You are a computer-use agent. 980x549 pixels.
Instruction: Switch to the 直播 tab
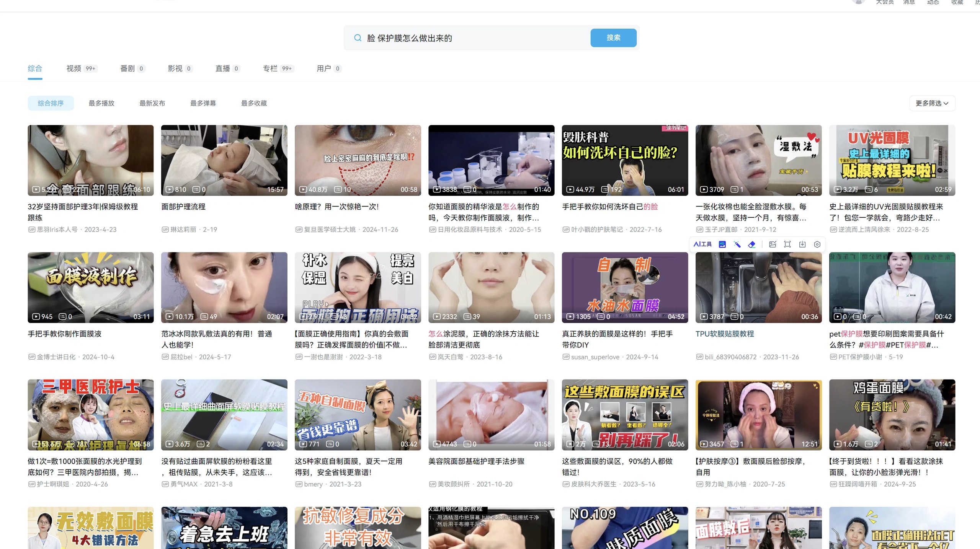coord(222,68)
